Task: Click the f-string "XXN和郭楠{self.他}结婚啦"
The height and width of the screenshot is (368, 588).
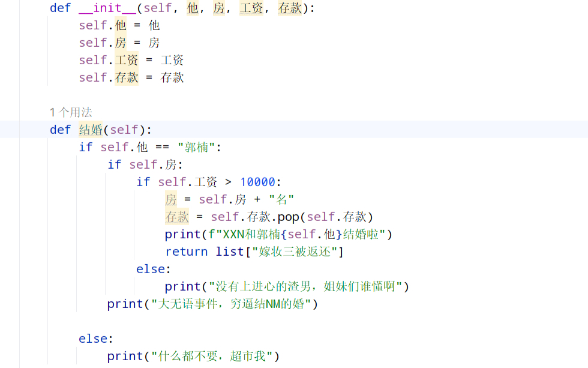Action: coord(296,235)
